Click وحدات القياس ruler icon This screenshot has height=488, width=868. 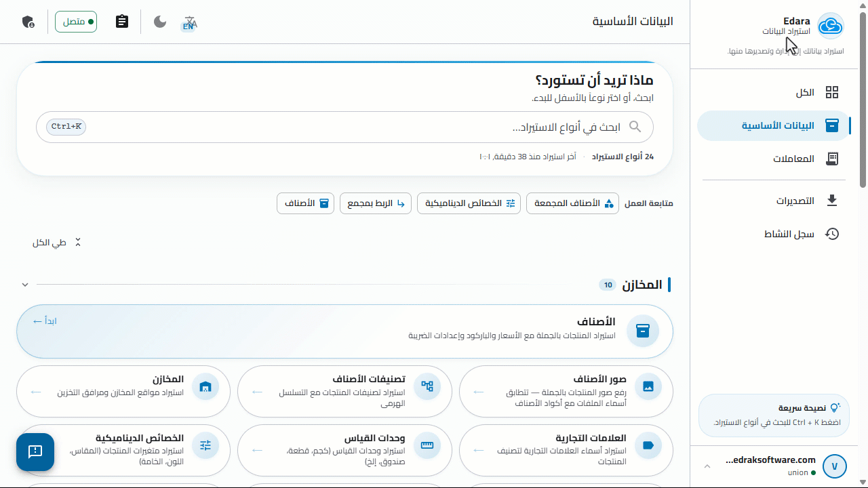pyautogui.click(x=427, y=445)
